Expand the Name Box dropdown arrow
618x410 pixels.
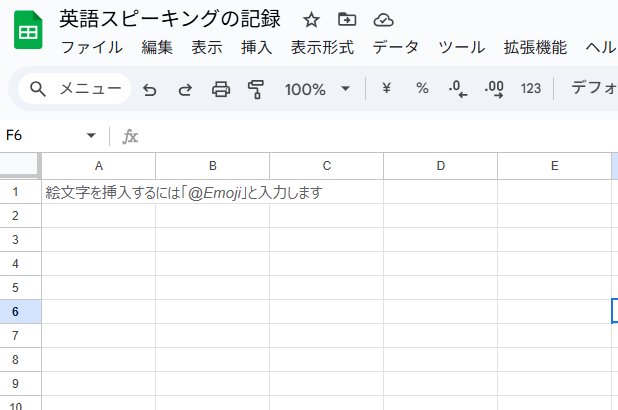[x=91, y=135]
